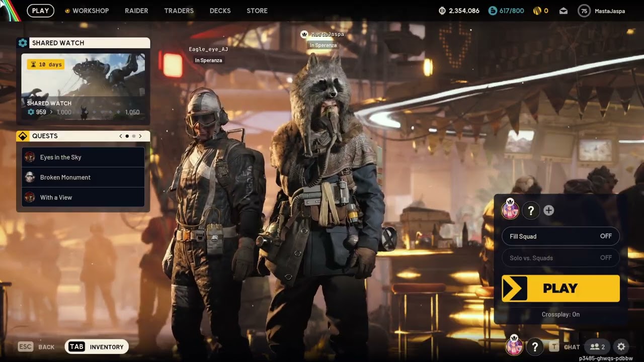Screen dimensions: 644x362
Task: Click the 10 days remaining label
Action: tap(50, 64)
